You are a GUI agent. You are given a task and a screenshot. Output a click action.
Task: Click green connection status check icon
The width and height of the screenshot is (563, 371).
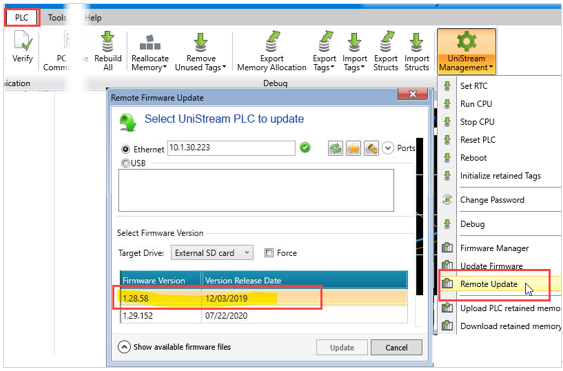(305, 148)
